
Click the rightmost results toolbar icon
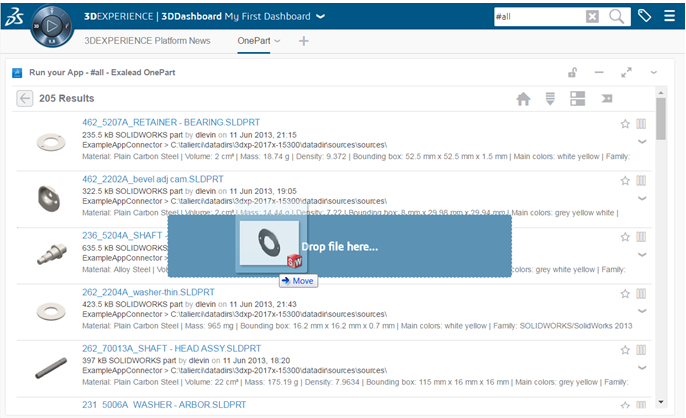(606, 98)
